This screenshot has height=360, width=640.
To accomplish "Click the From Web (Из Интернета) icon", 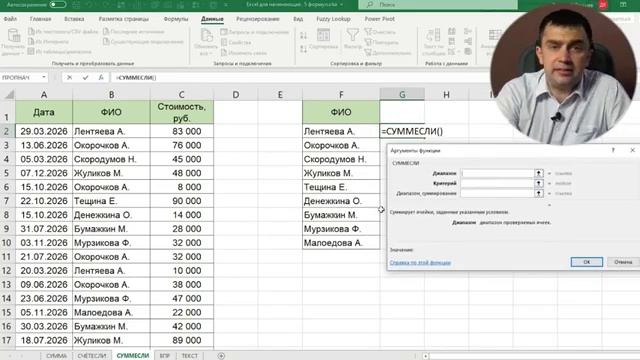I will tap(31, 41).
